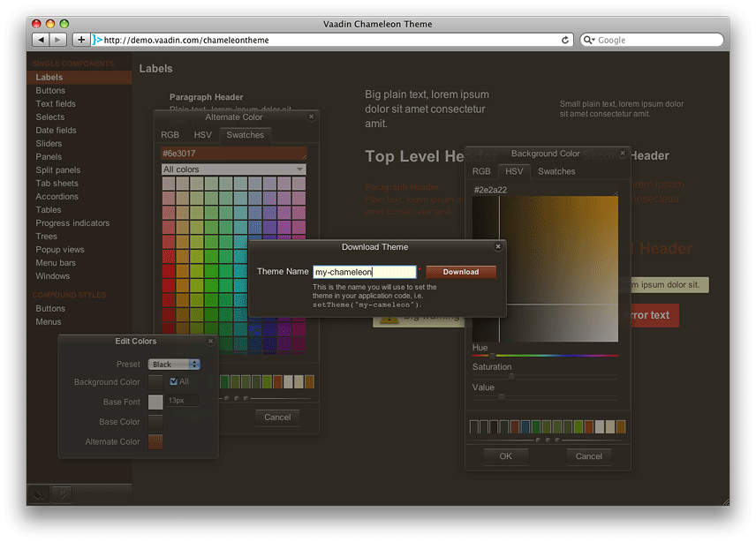Click the #2e2a22 hex color field
This screenshot has height=542, width=756.
pyautogui.click(x=545, y=190)
